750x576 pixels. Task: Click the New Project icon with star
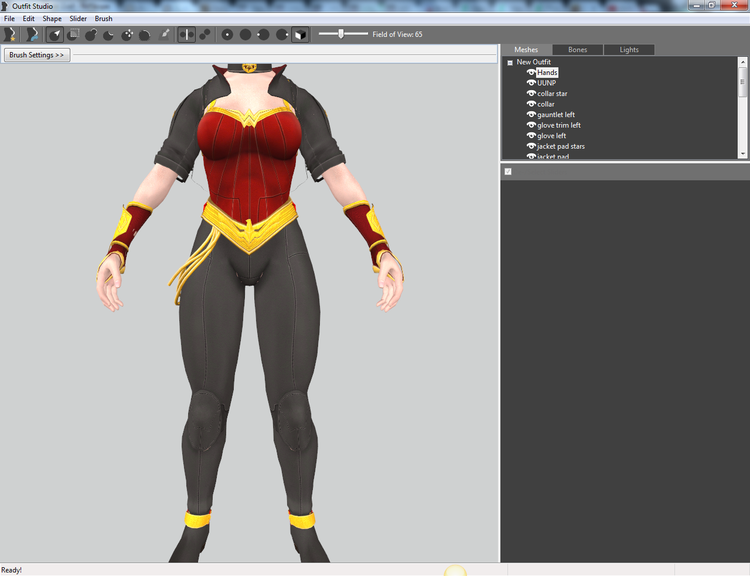[x=10, y=34]
